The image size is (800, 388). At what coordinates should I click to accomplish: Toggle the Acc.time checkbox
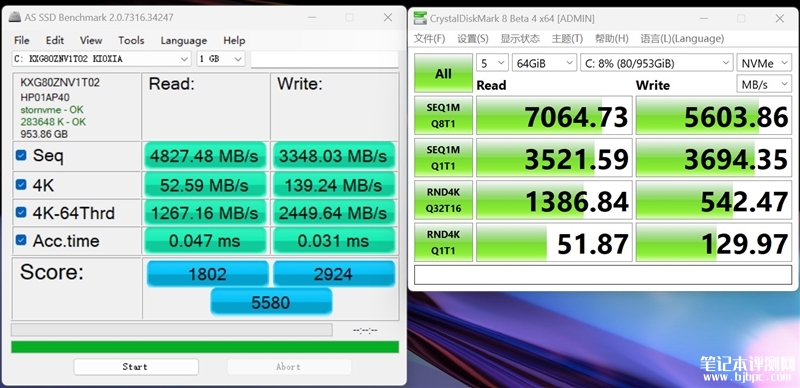click(x=21, y=240)
